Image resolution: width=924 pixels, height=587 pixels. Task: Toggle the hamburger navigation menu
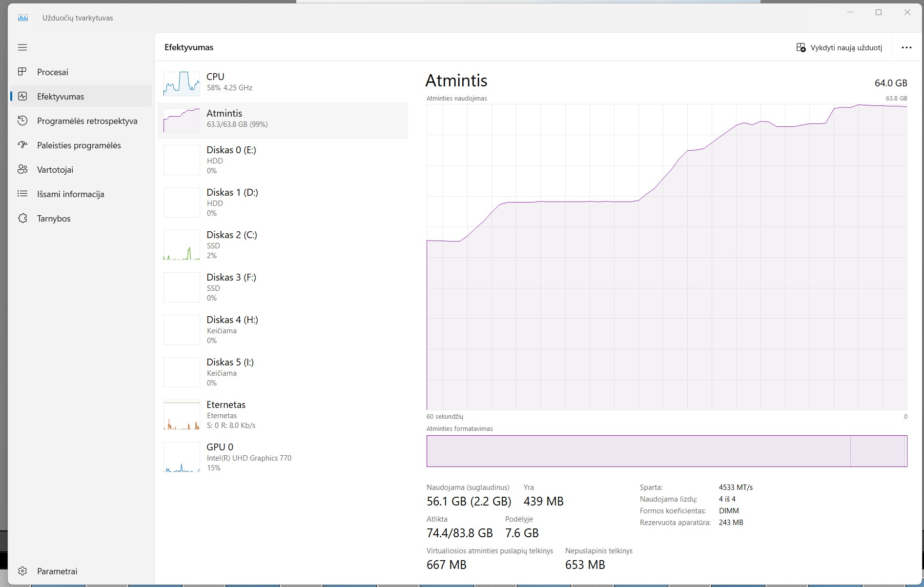[22, 47]
